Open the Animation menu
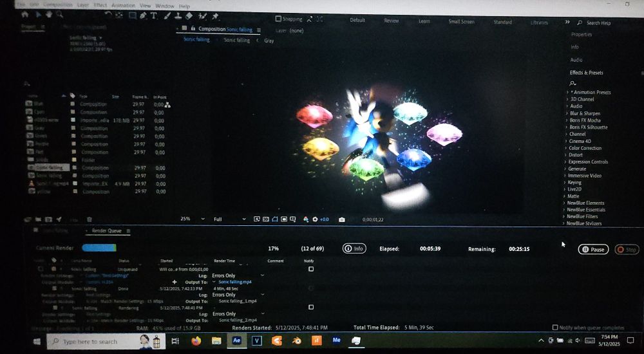Screen dimensions: 644x354 (123, 5)
